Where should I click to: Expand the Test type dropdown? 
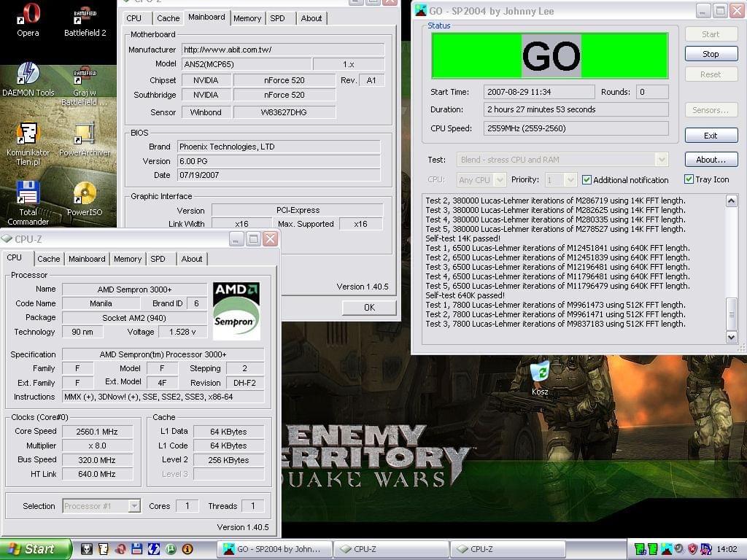pos(661,160)
